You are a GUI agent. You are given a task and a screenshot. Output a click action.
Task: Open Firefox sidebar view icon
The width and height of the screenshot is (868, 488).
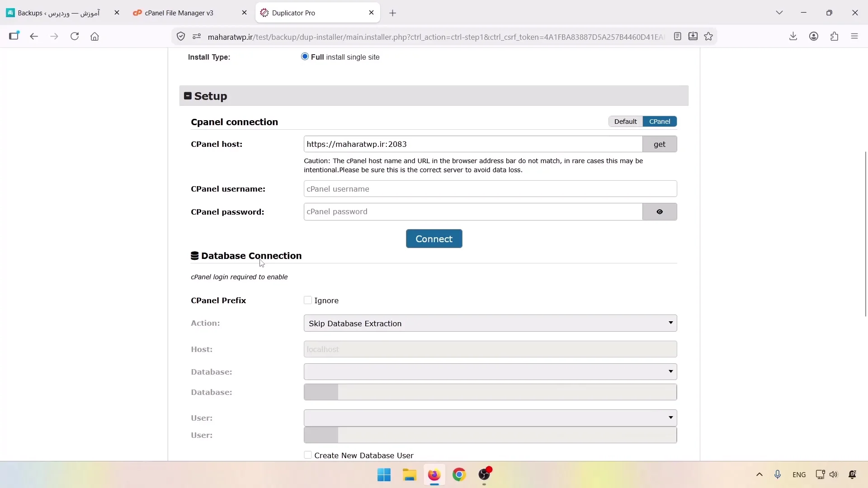tap(14, 36)
